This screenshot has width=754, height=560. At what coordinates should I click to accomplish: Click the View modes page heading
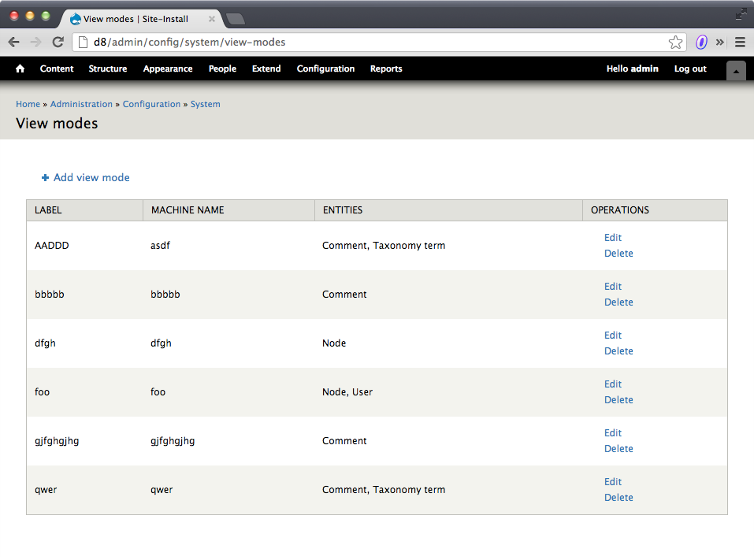point(57,124)
